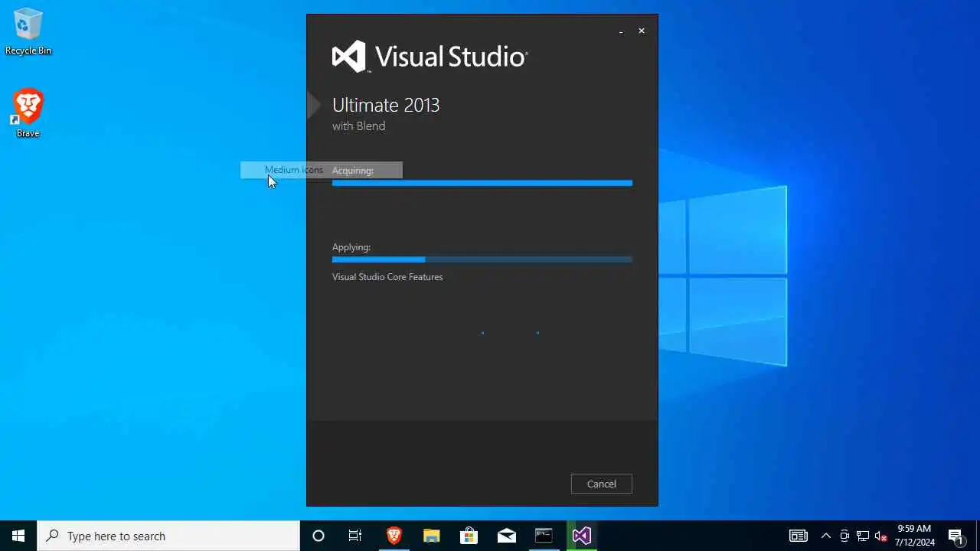Click the taskbar search box
Viewport: 980px width, 551px height.
click(x=168, y=536)
